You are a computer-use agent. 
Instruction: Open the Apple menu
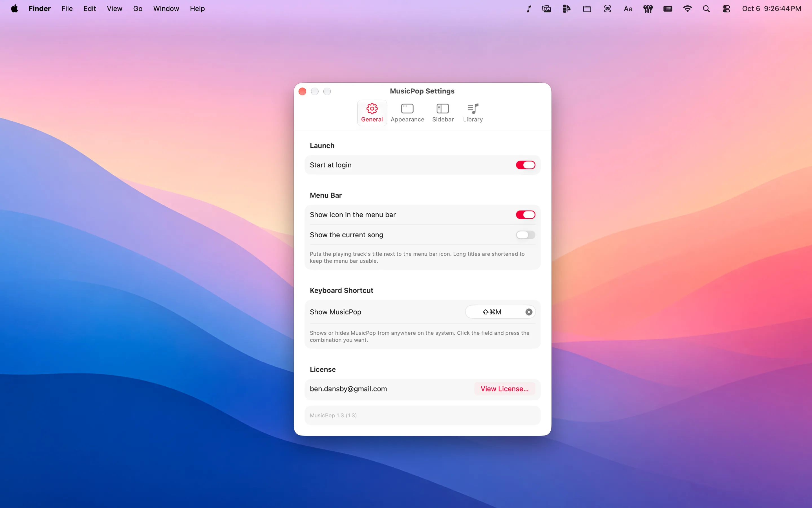click(x=14, y=9)
